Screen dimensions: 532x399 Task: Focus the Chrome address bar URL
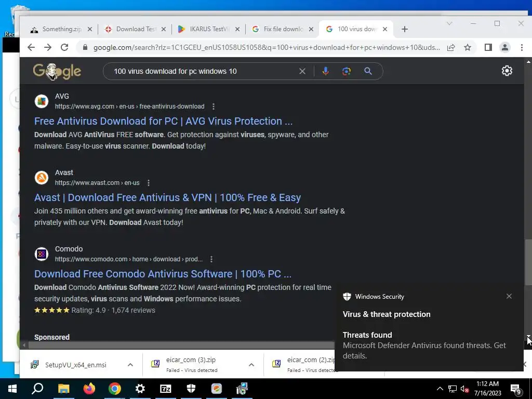[267, 47]
